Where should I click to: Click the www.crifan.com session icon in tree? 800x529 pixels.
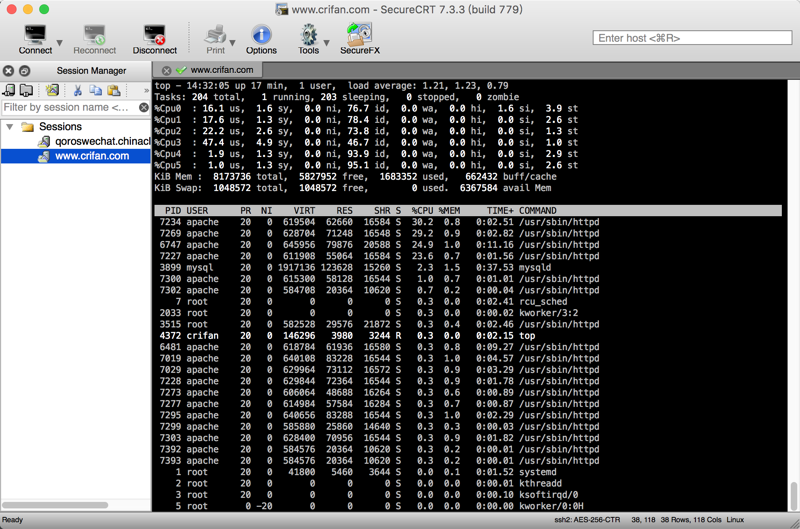[44, 156]
